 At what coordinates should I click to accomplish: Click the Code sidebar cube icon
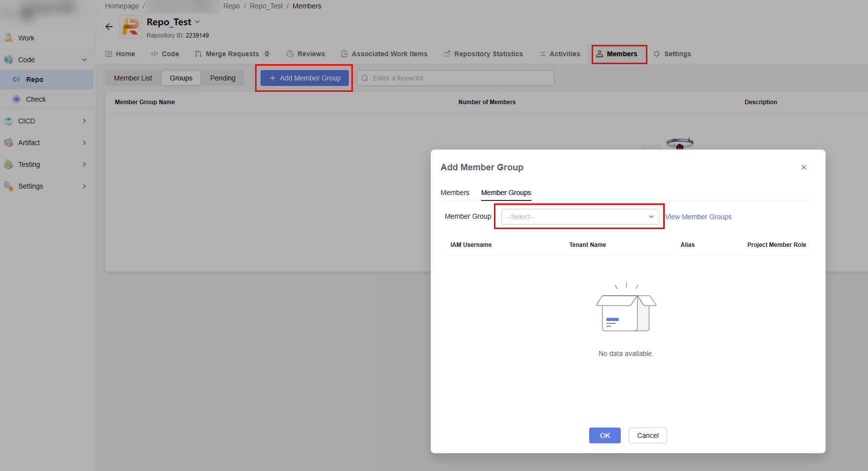(8, 60)
